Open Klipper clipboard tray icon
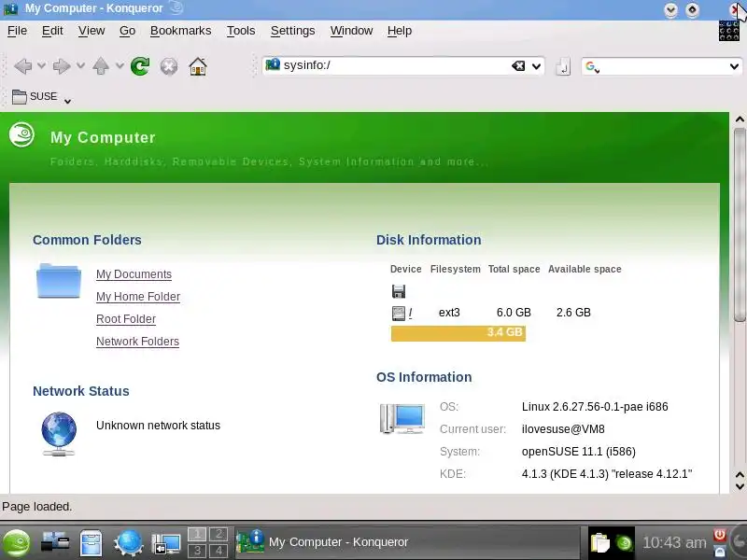The width and height of the screenshot is (747, 560). pyautogui.click(x=599, y=542)
